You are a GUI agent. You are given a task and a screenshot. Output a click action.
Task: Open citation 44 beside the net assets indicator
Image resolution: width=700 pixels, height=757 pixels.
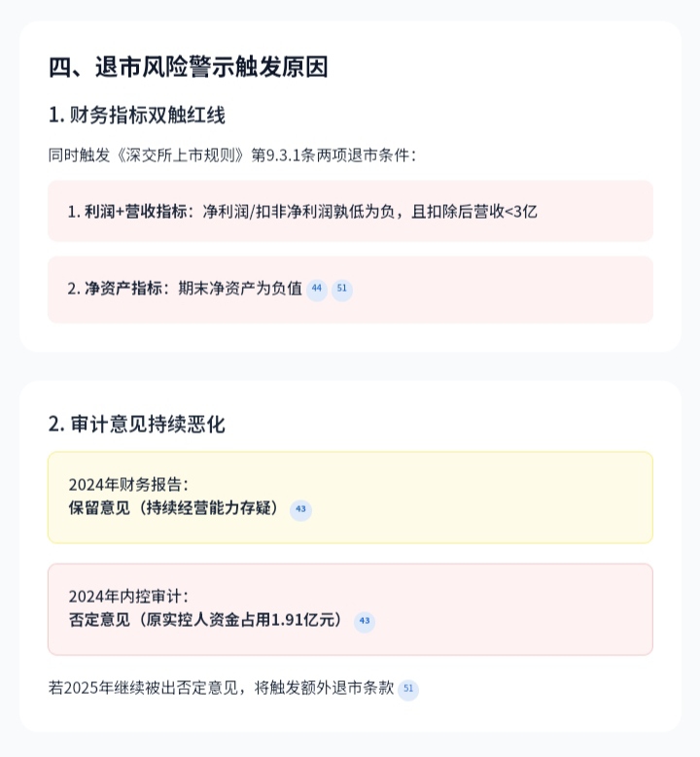coord(316,289)
